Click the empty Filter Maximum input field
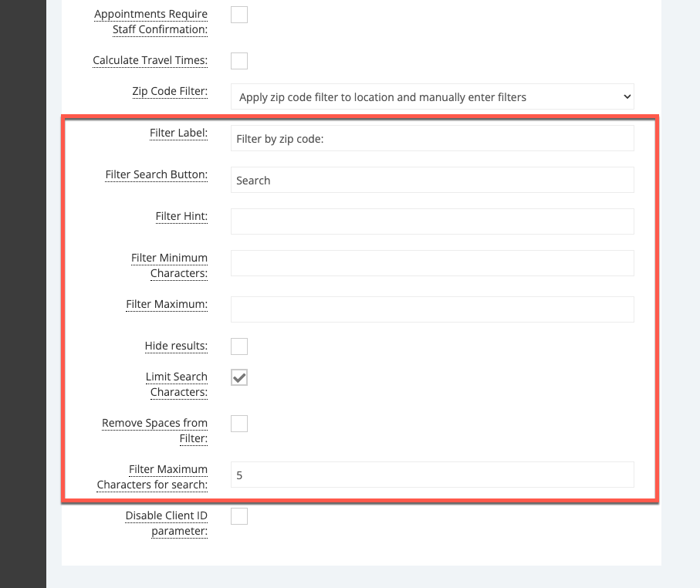700x588 pixels. click(x=432, y=309)
